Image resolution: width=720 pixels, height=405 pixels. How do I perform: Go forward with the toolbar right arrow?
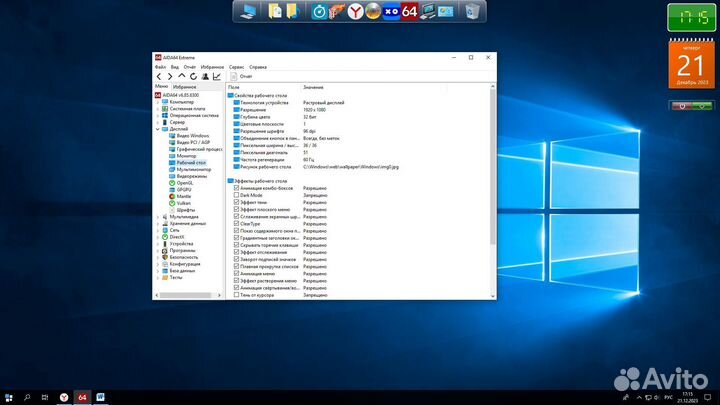pos(170,77)
